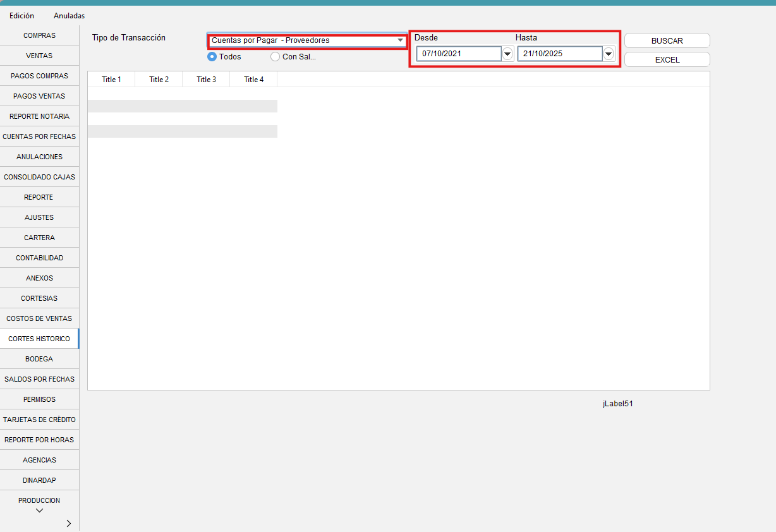The width and height of the screenshot is (776, 532).
Task: Select the Todos radio button
Action: pos(212,57)
